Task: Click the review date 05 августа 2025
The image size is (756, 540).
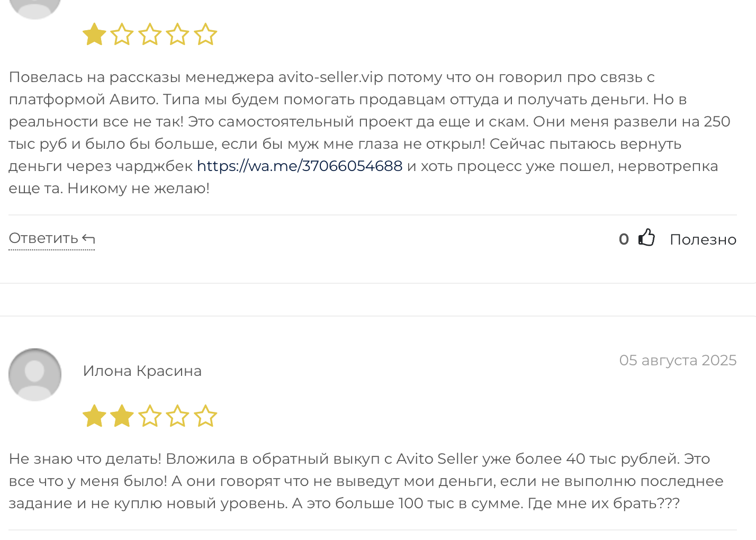Action: [x=678, y=360]
